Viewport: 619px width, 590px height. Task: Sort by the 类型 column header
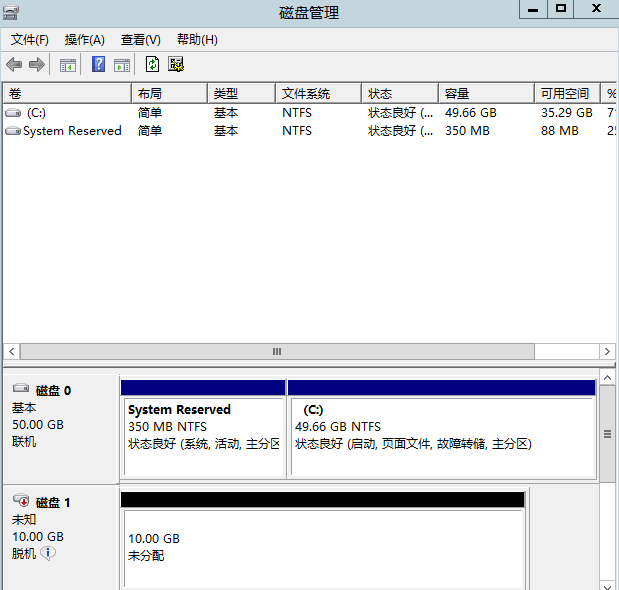(x=242, y=94)
